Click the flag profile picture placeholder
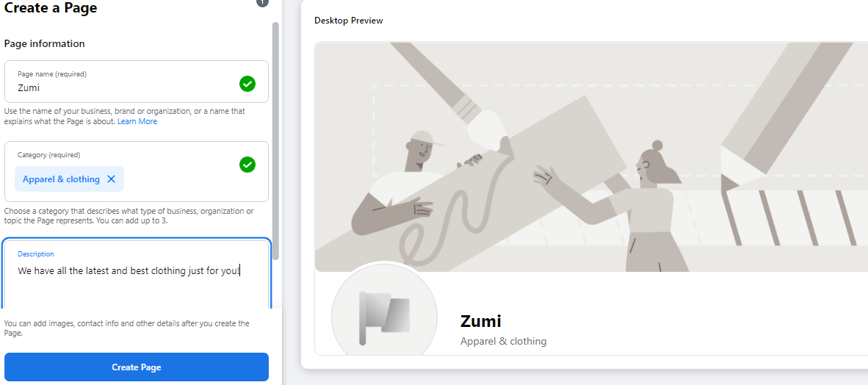The width and height of the screenshot is (868, 385). tap(384, 317)
